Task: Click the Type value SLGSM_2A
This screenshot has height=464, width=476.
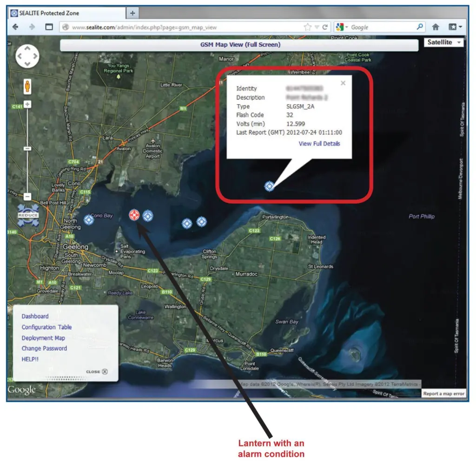Action: 300,106
